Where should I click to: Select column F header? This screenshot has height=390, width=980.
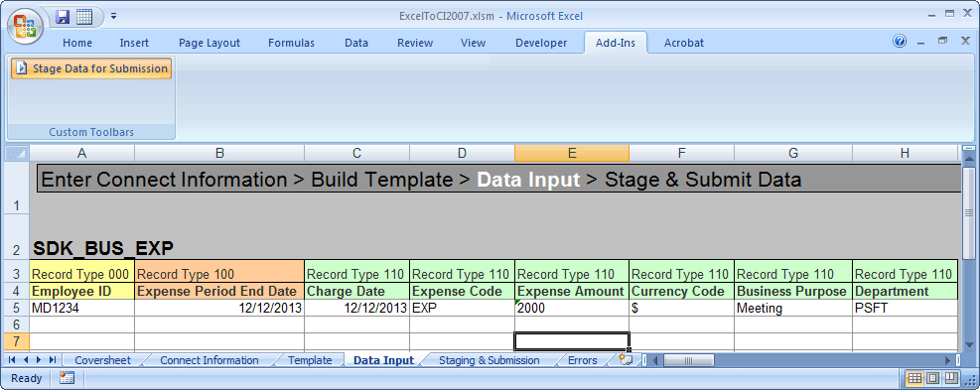682,154
